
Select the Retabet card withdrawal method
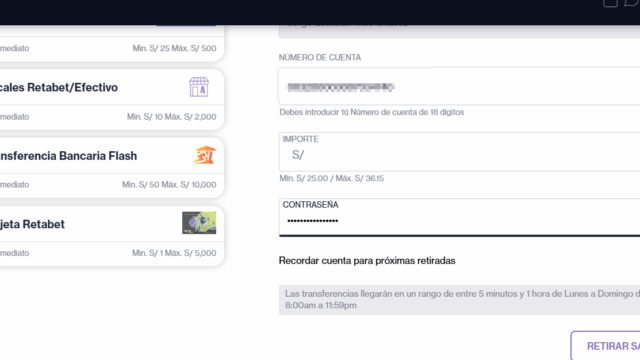coord(111,236)
